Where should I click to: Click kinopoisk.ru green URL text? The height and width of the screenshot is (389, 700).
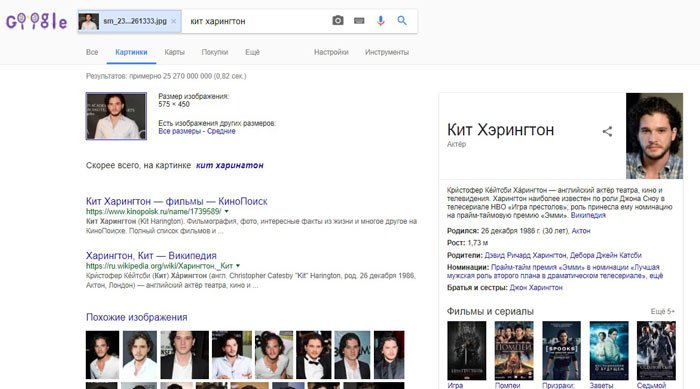click(154, 211)
